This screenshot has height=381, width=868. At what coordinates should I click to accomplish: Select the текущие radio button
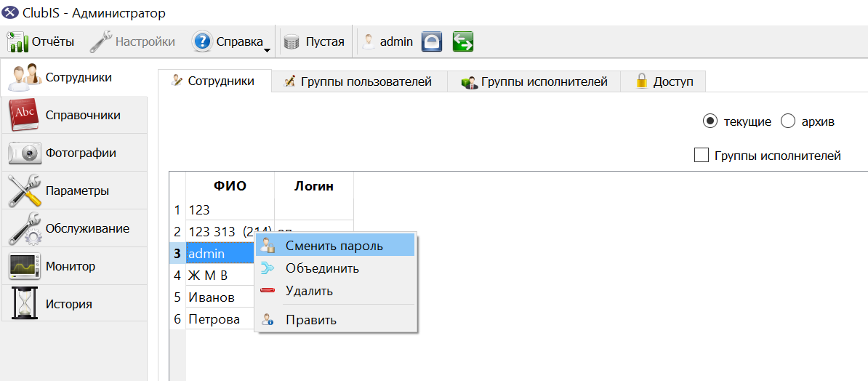point(710,121)
